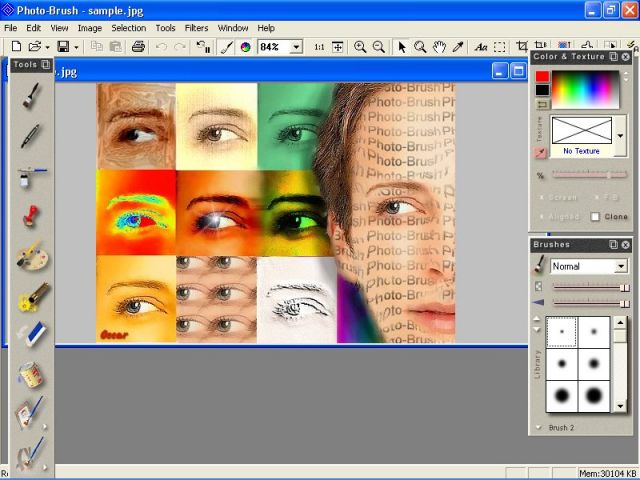The image size is (640, 480).
Task: Click the brush library scroll up arrow
Action: click(x=620, y=322)
